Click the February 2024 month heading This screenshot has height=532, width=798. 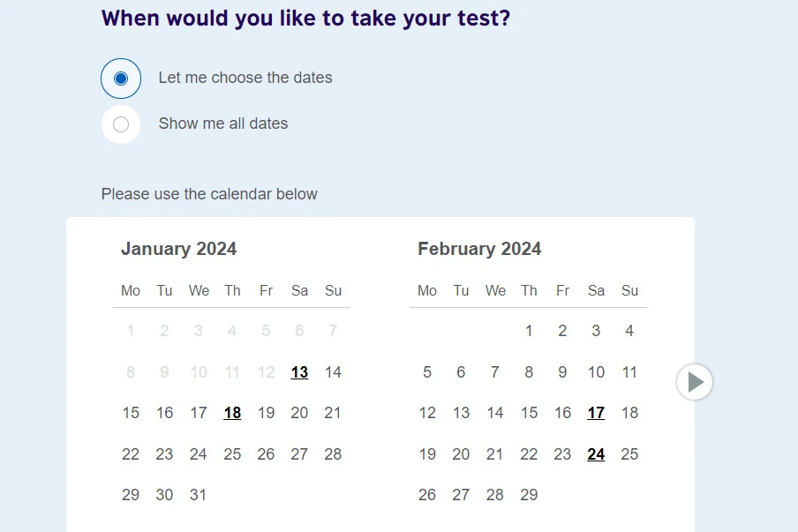click(479, 249)
